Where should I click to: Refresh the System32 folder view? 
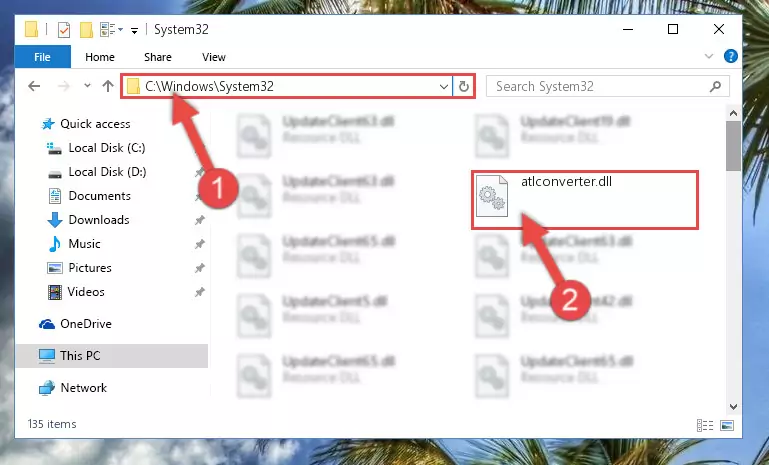[x=463, y=87]
